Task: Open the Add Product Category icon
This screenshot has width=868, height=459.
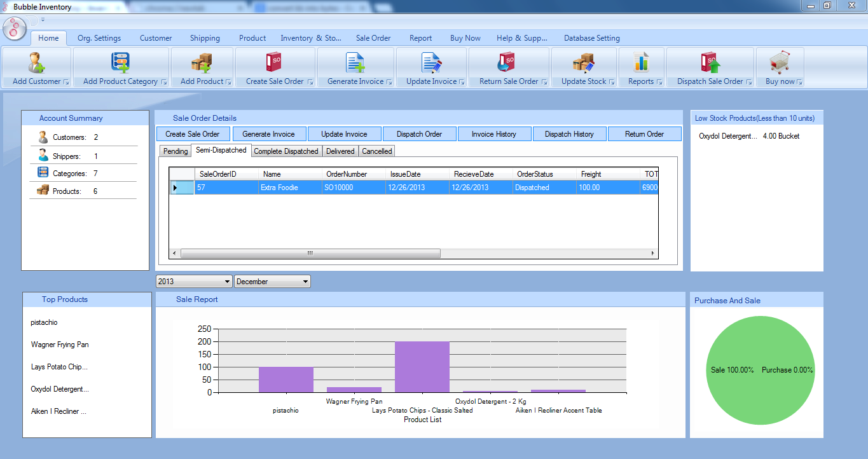Action: coord(120,63)
